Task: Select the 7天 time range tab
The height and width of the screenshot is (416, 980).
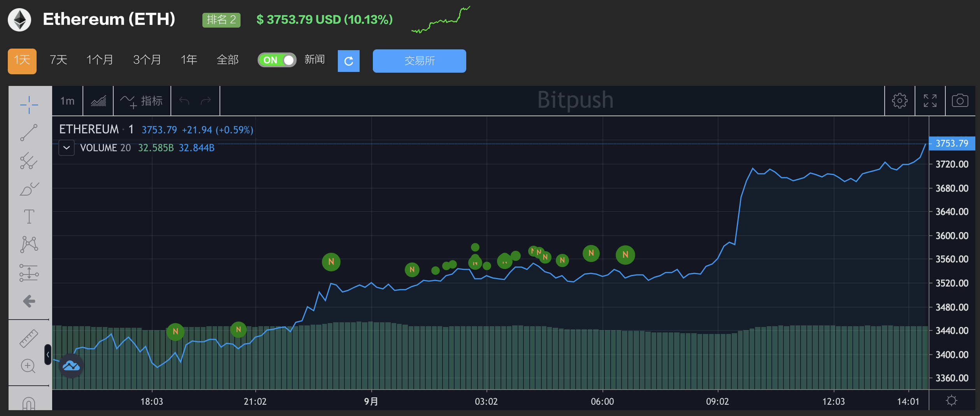Action: [58, 60]
